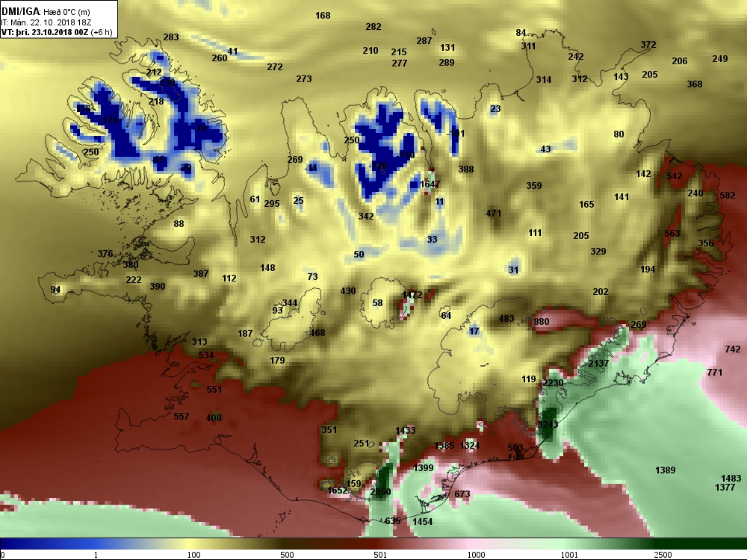Choose the map value 359
Screen dimensions: 747x560
coord(534,186)
